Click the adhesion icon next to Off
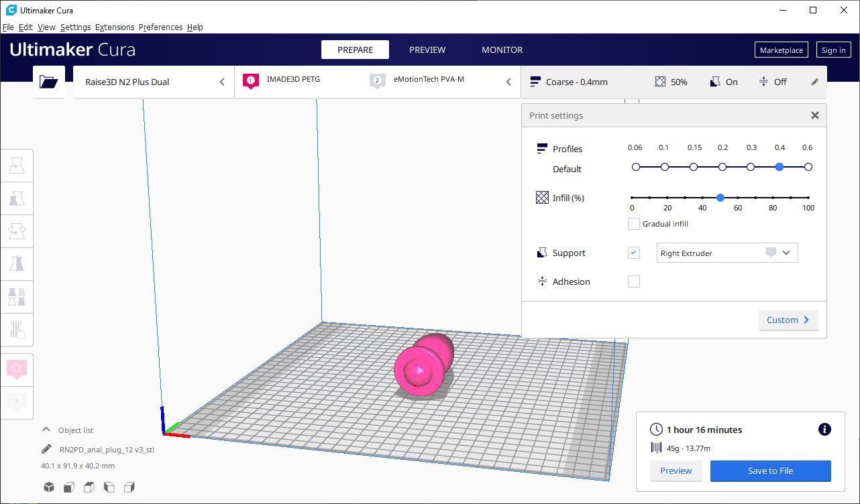The image size is (860, 504). (x=763, y=82)
